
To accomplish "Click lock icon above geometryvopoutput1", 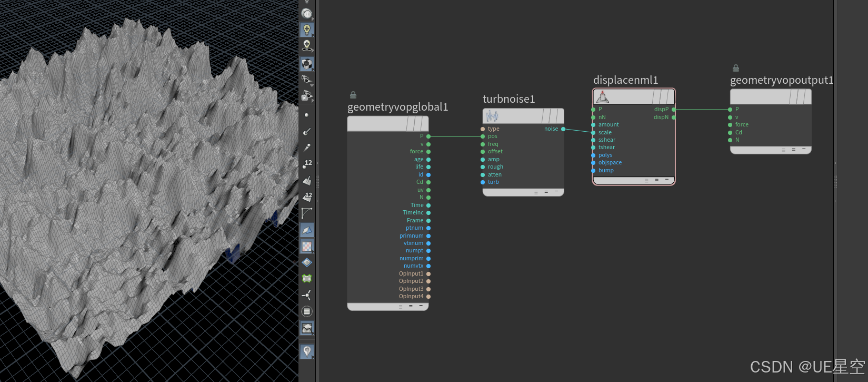I will [736, 68].
